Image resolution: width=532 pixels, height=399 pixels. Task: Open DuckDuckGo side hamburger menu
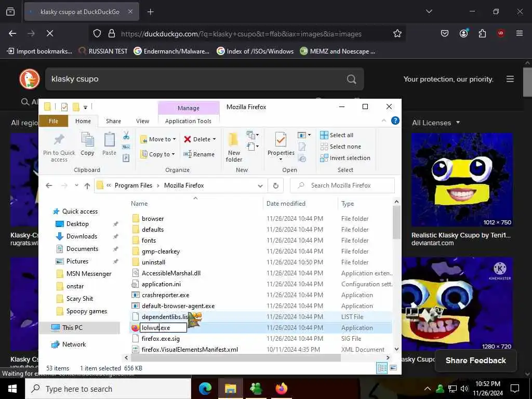coord(510,79)
